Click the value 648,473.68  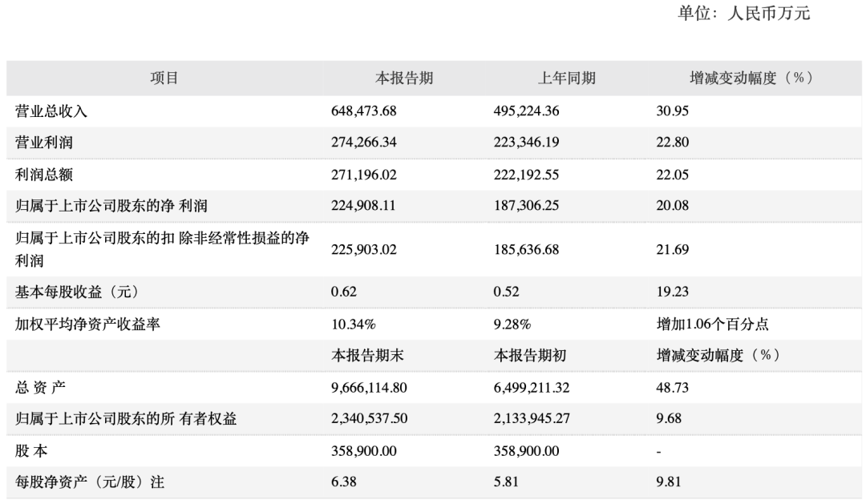[364, 111]
